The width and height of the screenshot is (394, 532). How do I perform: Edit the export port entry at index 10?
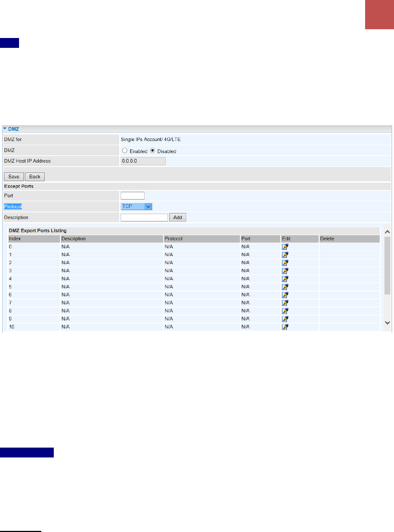[285, 327]
